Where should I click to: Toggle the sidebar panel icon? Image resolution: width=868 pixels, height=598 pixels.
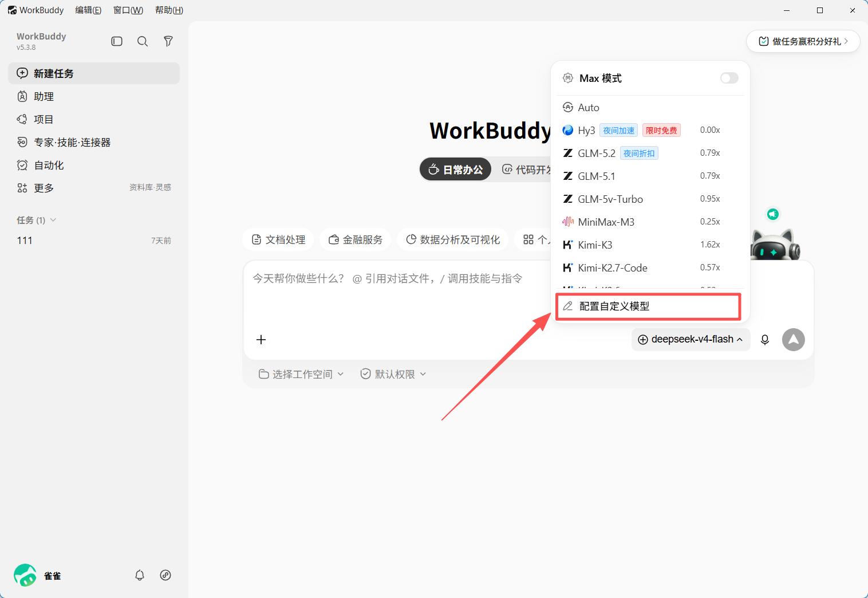pyautogui.click(x=117, y=41)
